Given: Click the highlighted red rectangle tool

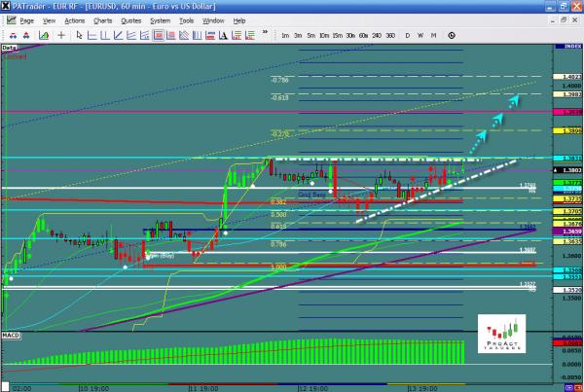Looking at the screenshot, I should [x=158, y=34].
